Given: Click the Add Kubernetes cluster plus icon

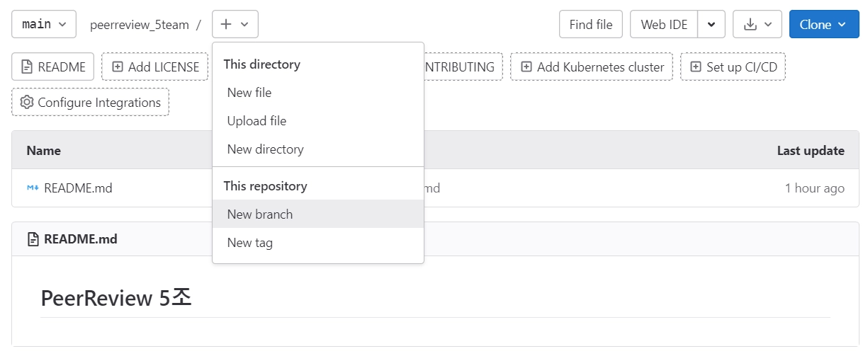Looking at the screenshot, I should [526, 67].
